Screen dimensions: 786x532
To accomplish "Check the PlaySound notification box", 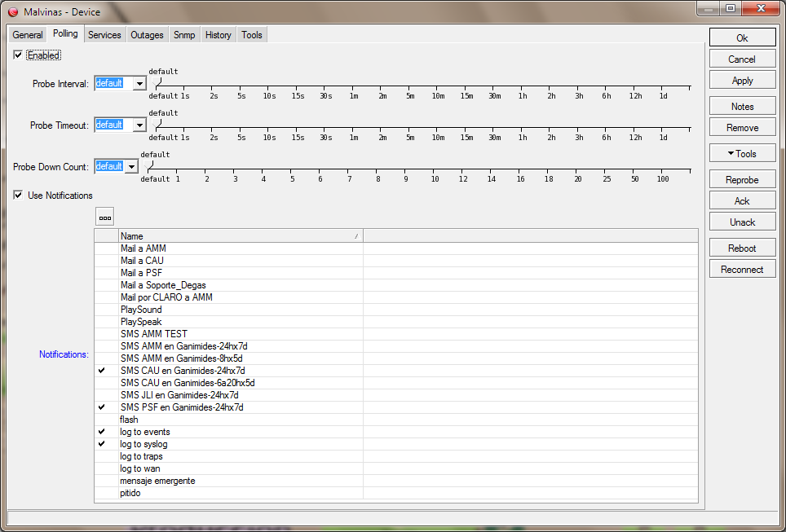I will [x=107, y=310].
